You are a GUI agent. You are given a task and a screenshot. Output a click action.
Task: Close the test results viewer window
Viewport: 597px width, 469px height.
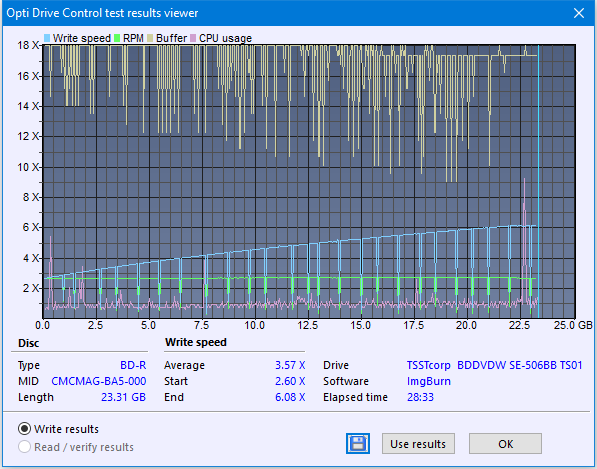click(579, 13)
